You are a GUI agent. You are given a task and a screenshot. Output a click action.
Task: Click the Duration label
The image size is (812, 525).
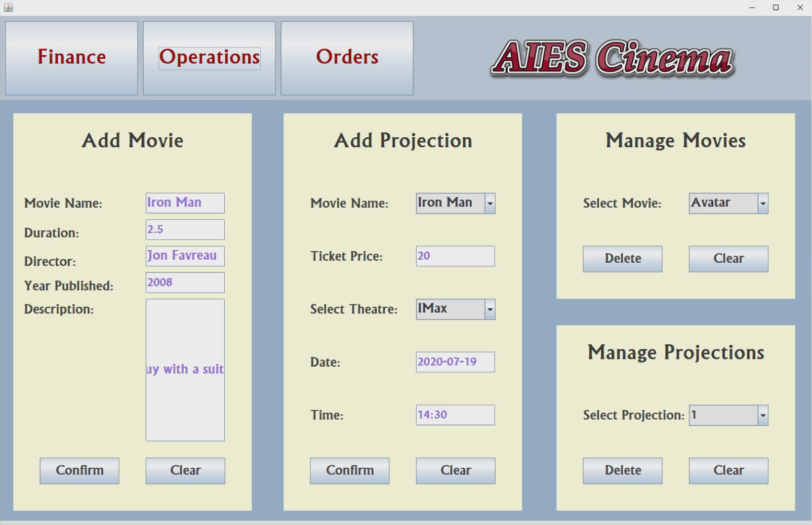click(52, 233)
